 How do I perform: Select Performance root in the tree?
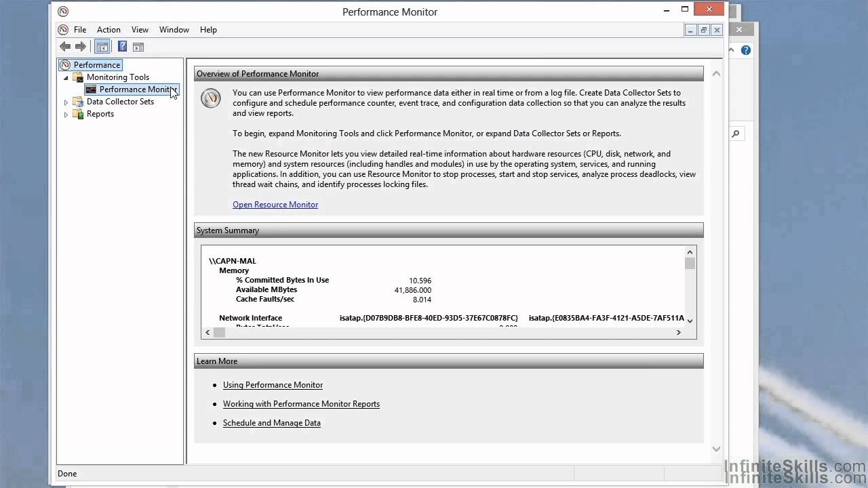(97, 65)
